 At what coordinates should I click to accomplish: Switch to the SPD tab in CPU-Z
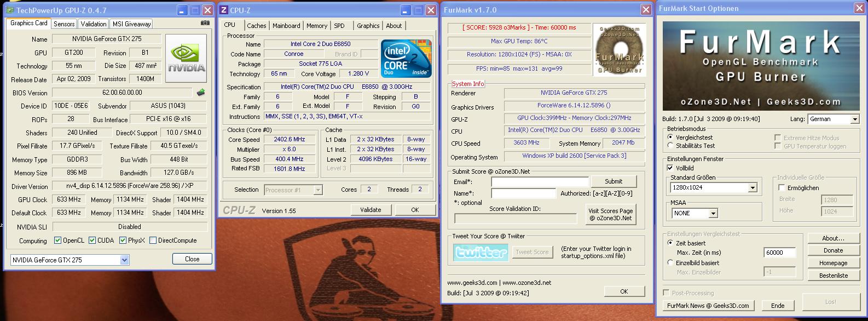339,26
